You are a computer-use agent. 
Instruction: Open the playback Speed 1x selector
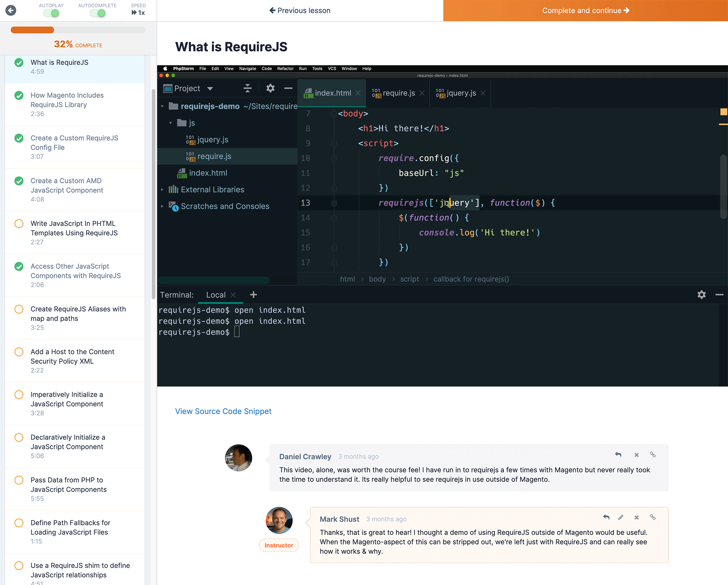tap(138, 13)
